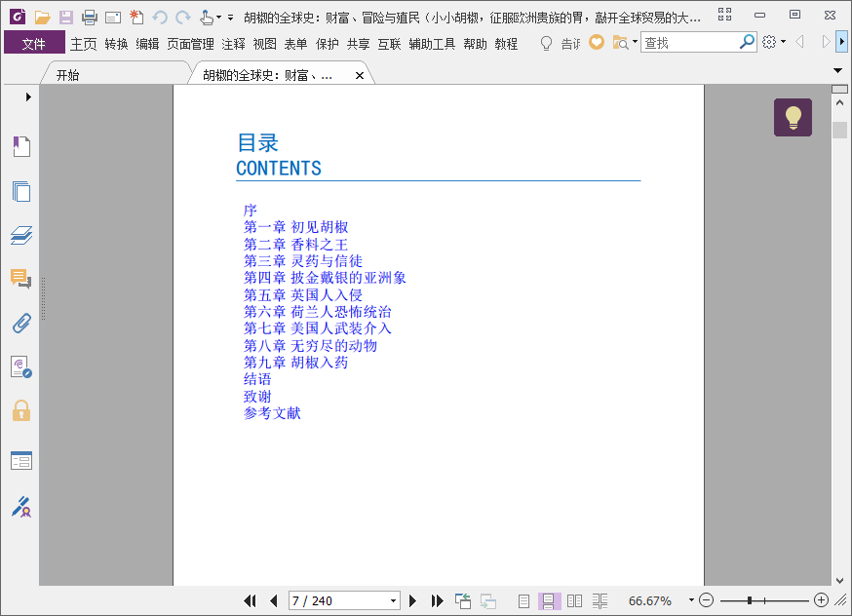Open the Form Fields panel in sidebar

(21, 461)
